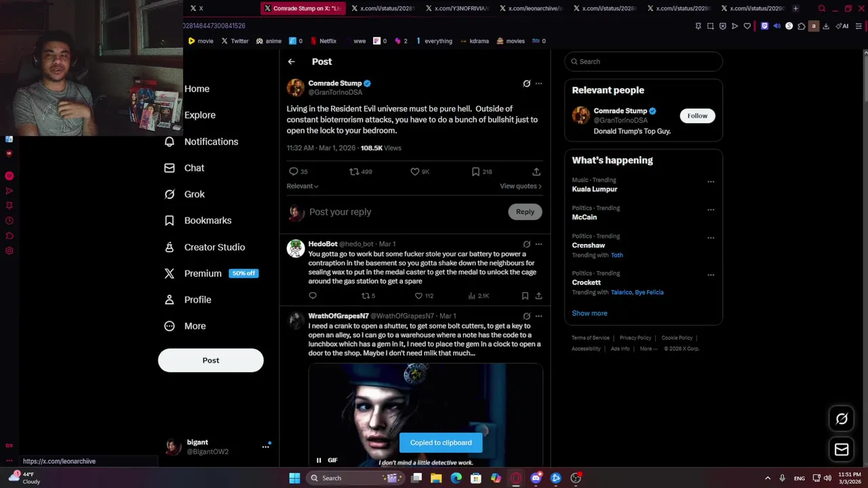The height and width of the screenshot is (488, 868).
Task: Open Creator Studio in the sidebar
Action: [x=205, y=247]
